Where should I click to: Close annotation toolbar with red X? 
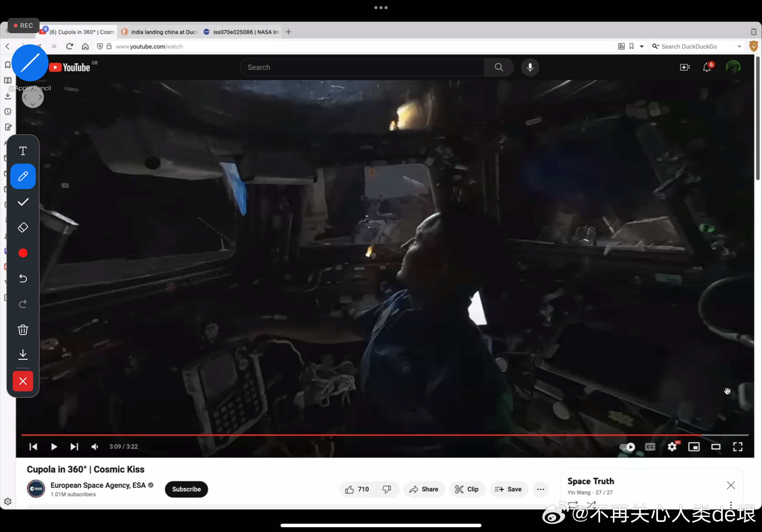[x=23, y=381]
